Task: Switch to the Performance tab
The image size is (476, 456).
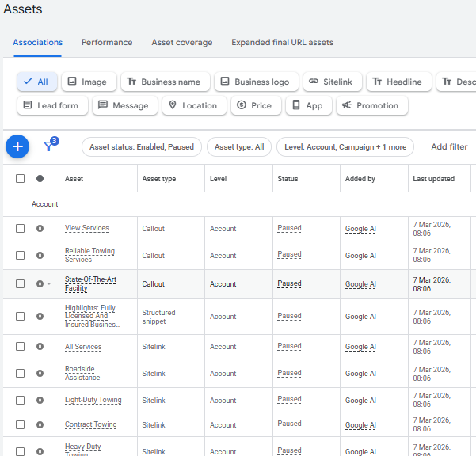Action: pyautogui.click(x=107, y=43)
